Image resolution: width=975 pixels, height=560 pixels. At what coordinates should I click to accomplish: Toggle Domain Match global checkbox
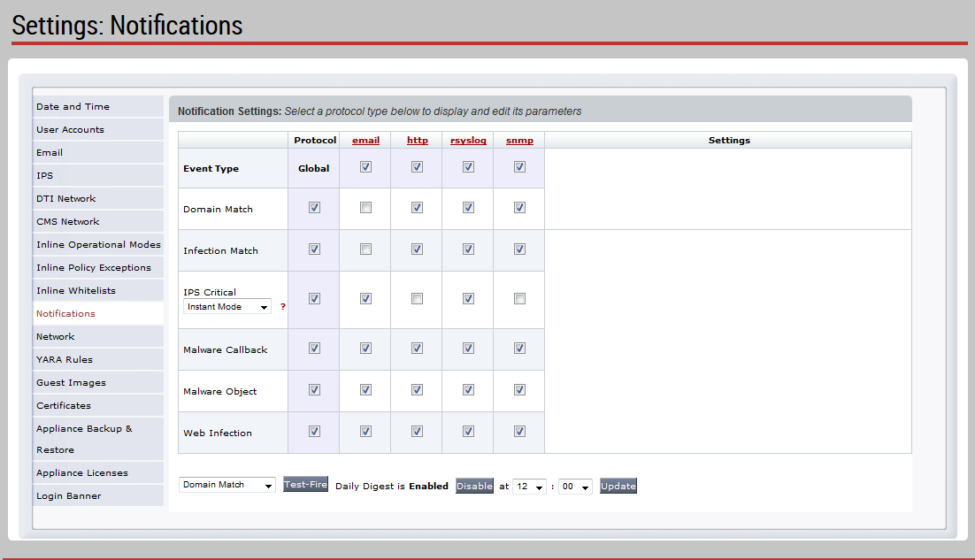[315, 208]
